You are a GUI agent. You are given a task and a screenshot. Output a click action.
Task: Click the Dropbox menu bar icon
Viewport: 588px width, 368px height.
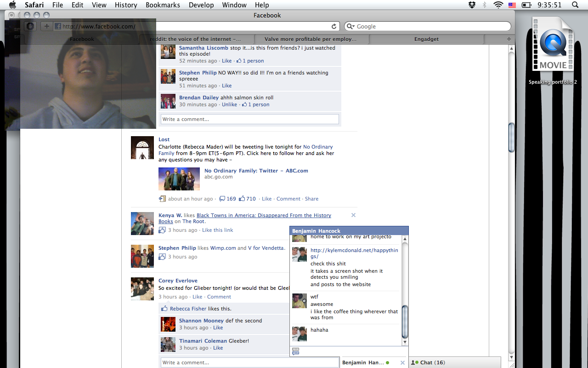[x=472, y=5]
